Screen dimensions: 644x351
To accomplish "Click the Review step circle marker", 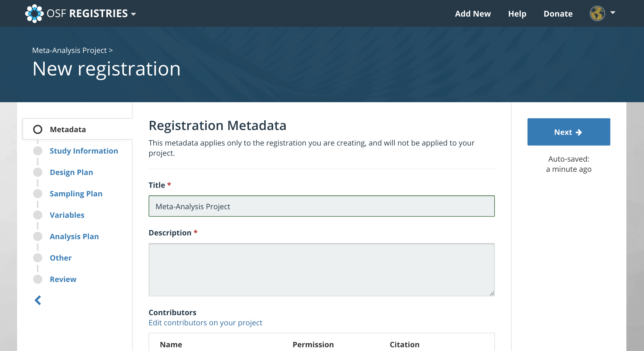I will click(38, 279).
